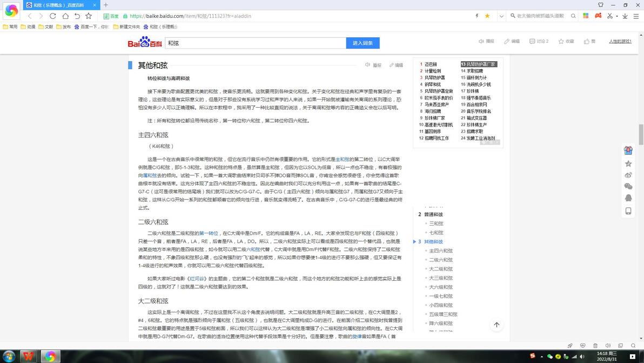The width and height of the screenshot is (644, 363).
Task: Open the address bar dropdown arrow
Action: pos(501,16)
